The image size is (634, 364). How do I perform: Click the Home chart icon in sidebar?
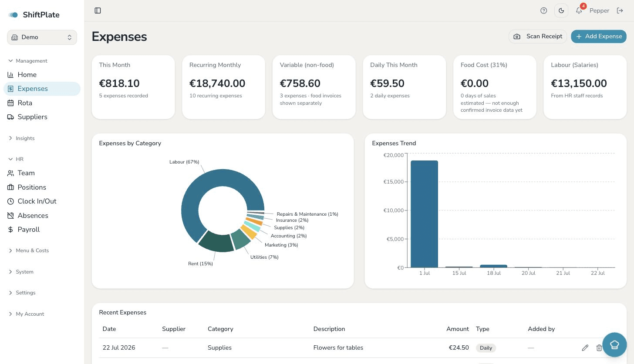[x=10, y=75]
